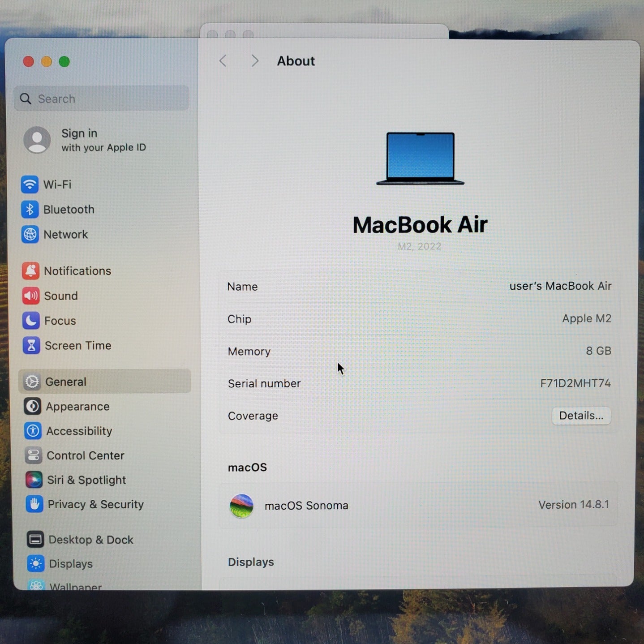Image resolution: width=644 pixels, height=644 pixels.
Task: Click the Search field in sidebar
Action: pos(102,99)
